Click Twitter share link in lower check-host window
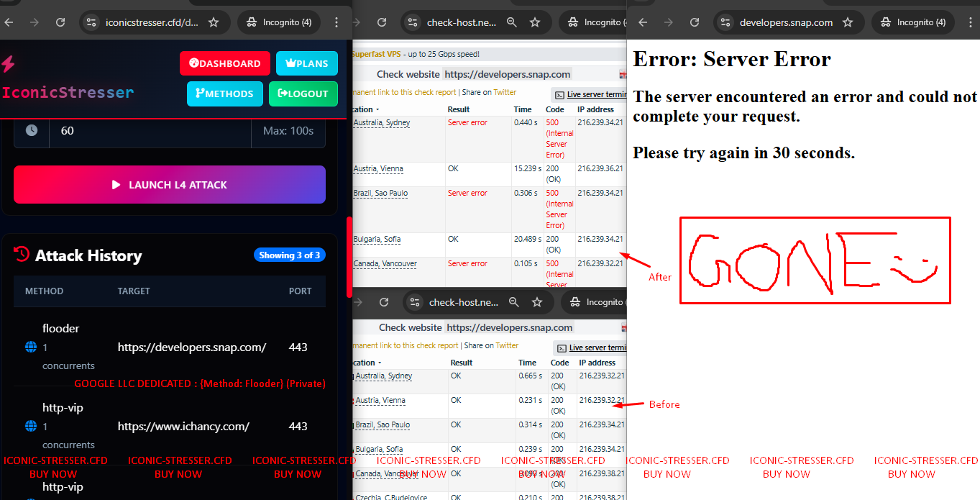The image size is (980, 500). [x=507, y=345]
